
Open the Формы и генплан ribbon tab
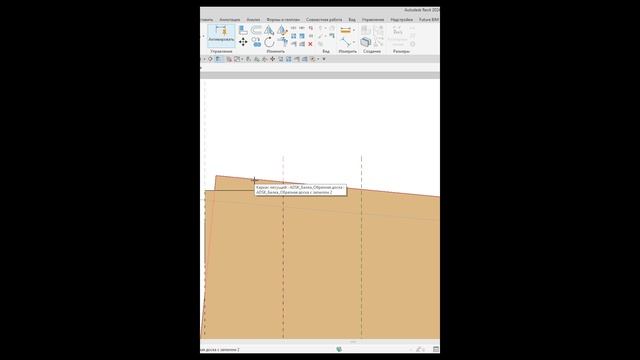(283, 20)
